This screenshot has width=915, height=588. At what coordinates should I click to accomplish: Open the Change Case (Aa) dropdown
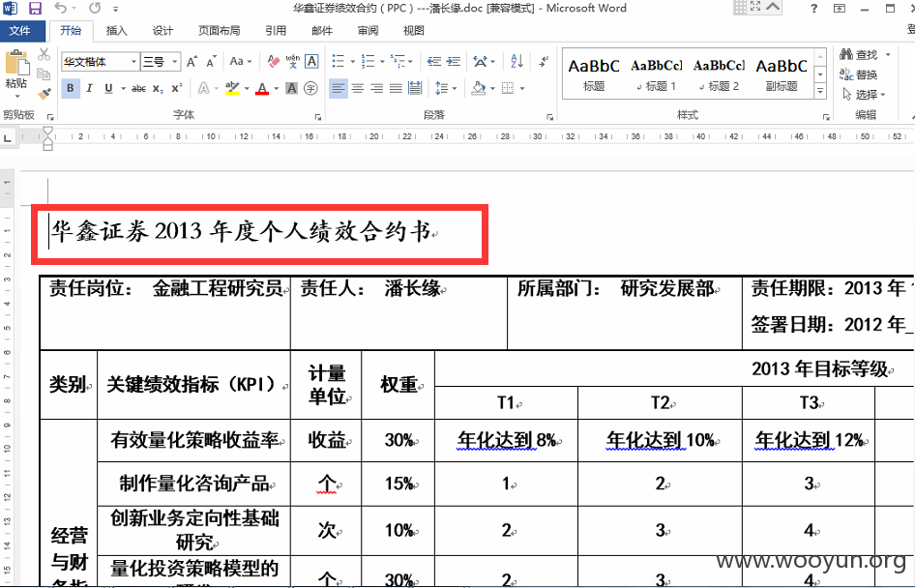click(241, 61)
